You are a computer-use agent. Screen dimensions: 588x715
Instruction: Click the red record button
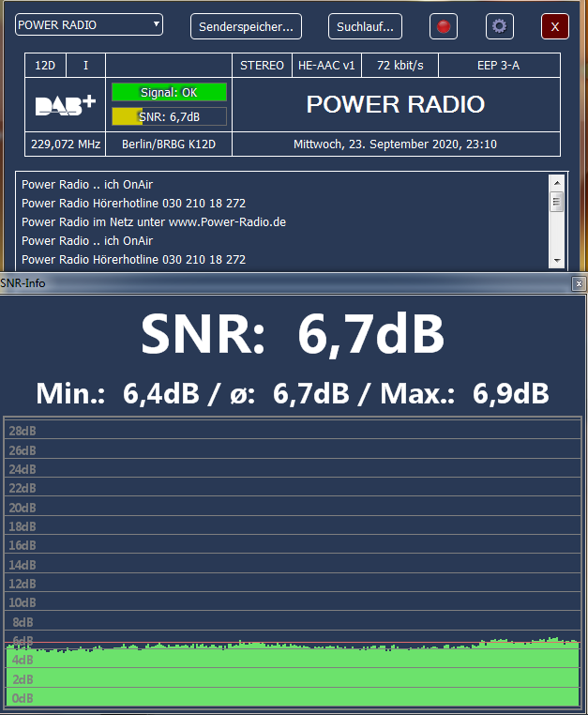click(x=444, y=26)
